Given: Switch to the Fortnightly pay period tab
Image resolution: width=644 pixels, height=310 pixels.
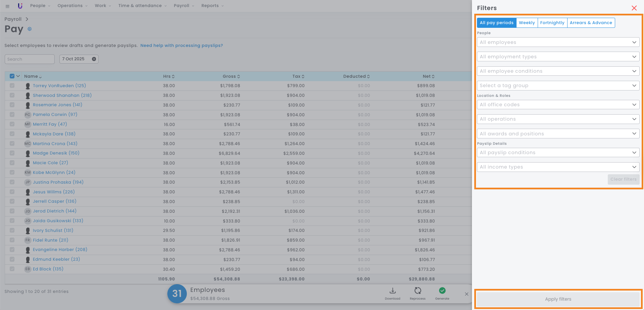Looking at the screenshot, I should pyautogui.click(x=552, y=23).
